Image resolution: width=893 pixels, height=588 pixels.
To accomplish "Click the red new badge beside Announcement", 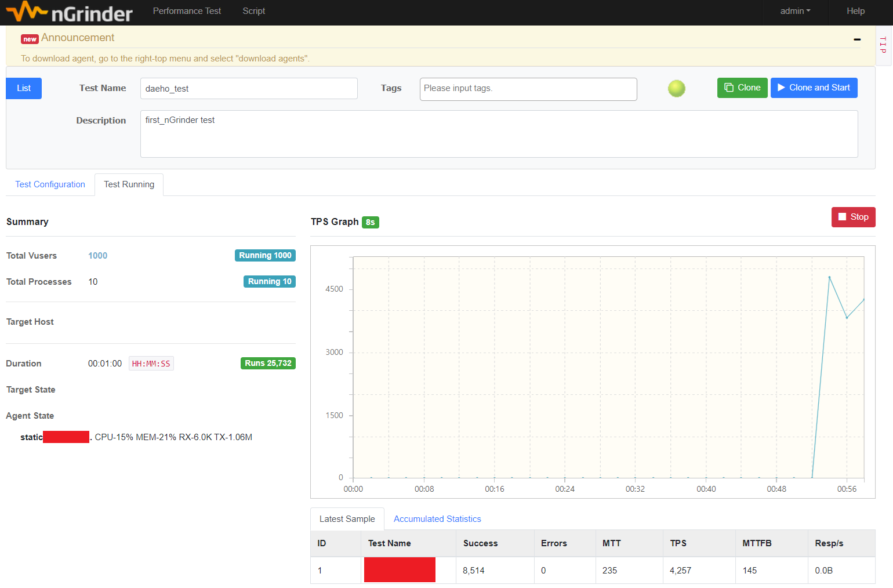I will point(30,39).
